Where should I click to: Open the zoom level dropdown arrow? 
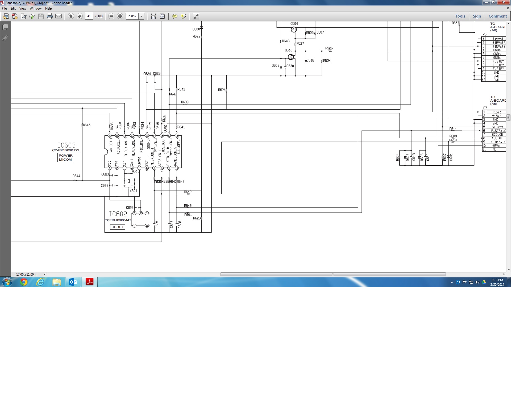[x=142, y=16]
